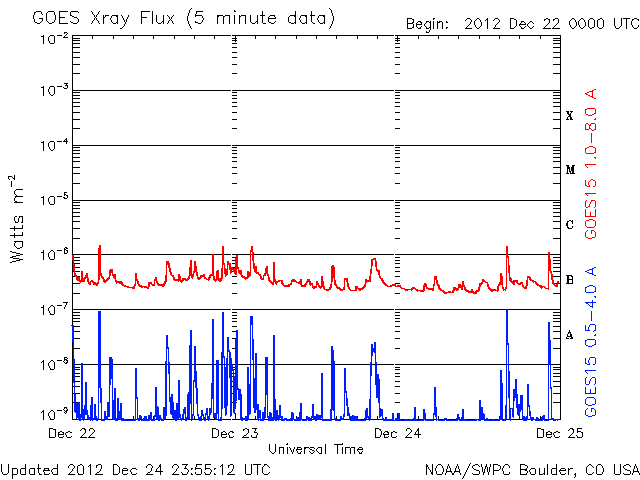The height and width of the screenshot is (480, 640).
Task: Click the Dec 24 x-axis label
Action: pyautogui.click(x=398, y=434)
